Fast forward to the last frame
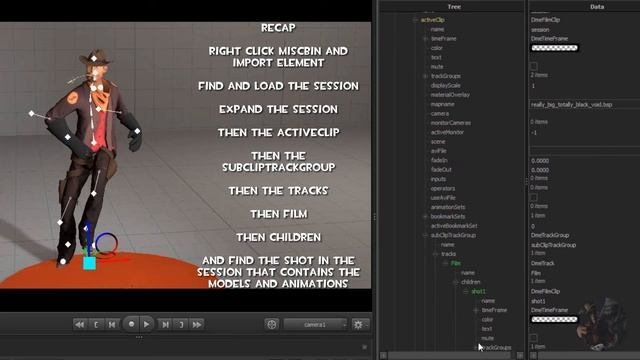The image size is (640, 360). [x=197, y=324]
